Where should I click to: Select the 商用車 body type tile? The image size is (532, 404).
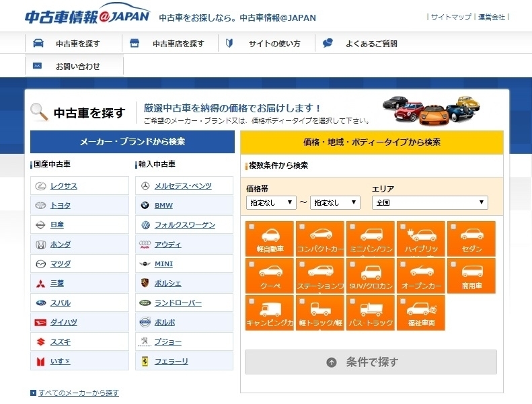pyautogui.click(x=471, y=276)
